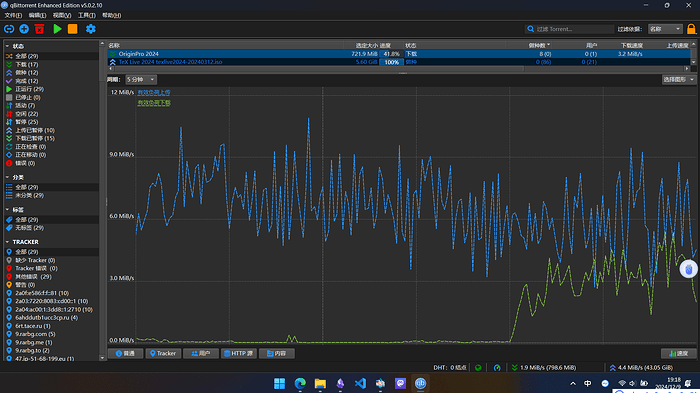Switch to the Tracker tab
This screenshot has height=393, width=700.
coord(163,353)
